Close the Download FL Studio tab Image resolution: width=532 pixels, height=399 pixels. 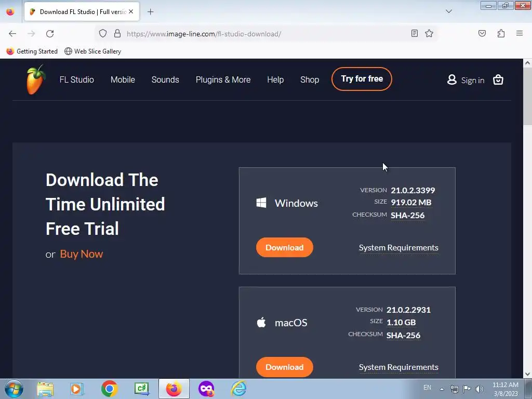pyautogui.click(x=131, y=11)
